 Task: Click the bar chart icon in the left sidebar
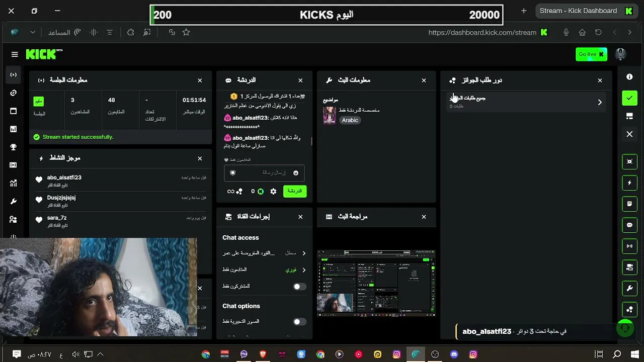pyautogui.click(x=14, y=129)
